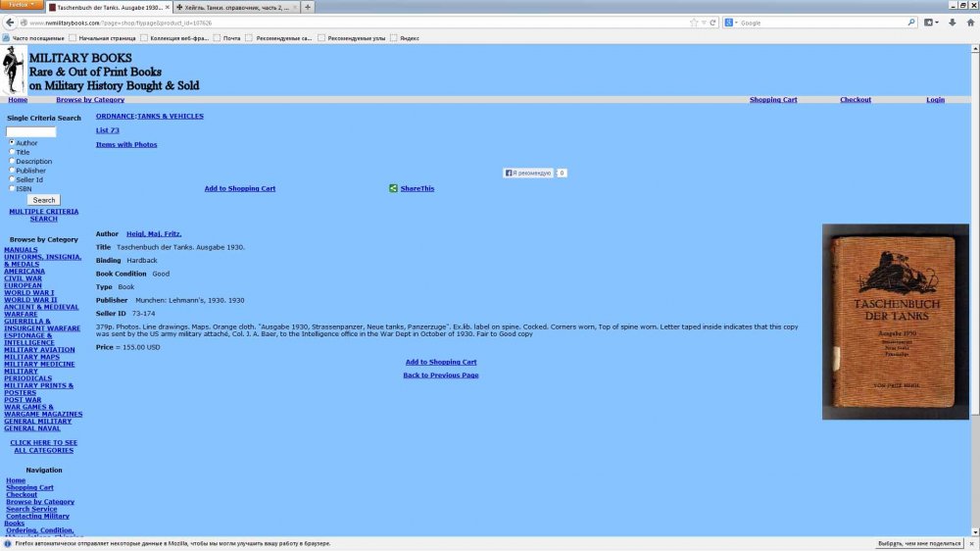This screenshot has height=551, width=980.
Task: Click the Single Criteria Search text field
Action: (30, 131)
